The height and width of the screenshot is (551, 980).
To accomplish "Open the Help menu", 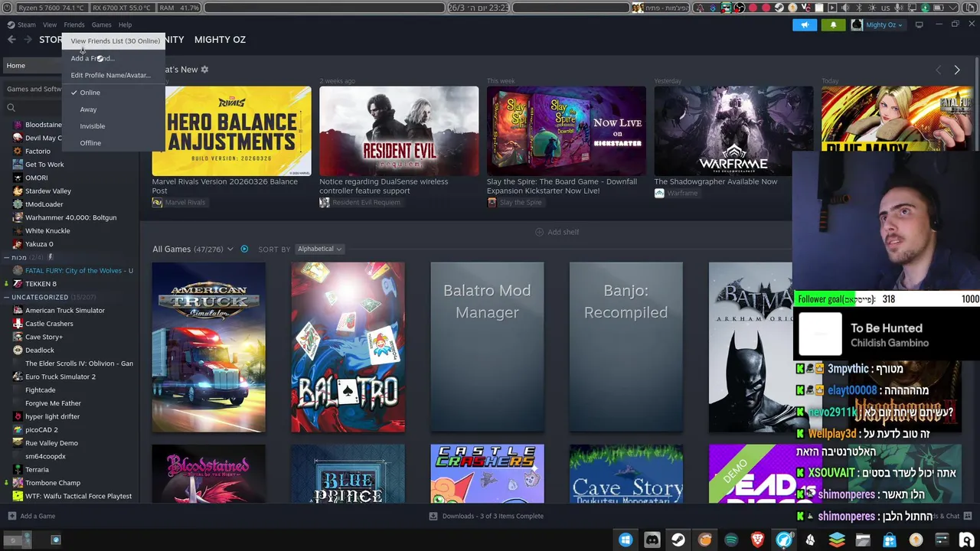I will pyautogui.click(x=125, y=24).
